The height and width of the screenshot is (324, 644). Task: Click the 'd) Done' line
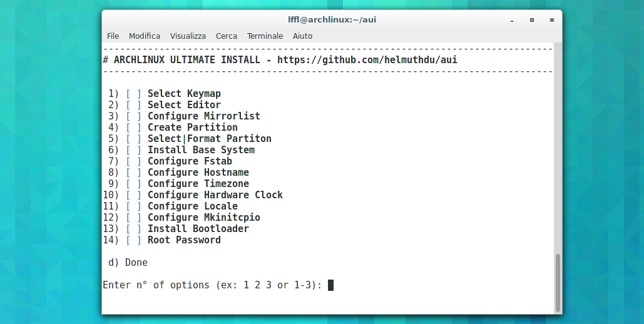pyautogui.click(x=128, y=263)
